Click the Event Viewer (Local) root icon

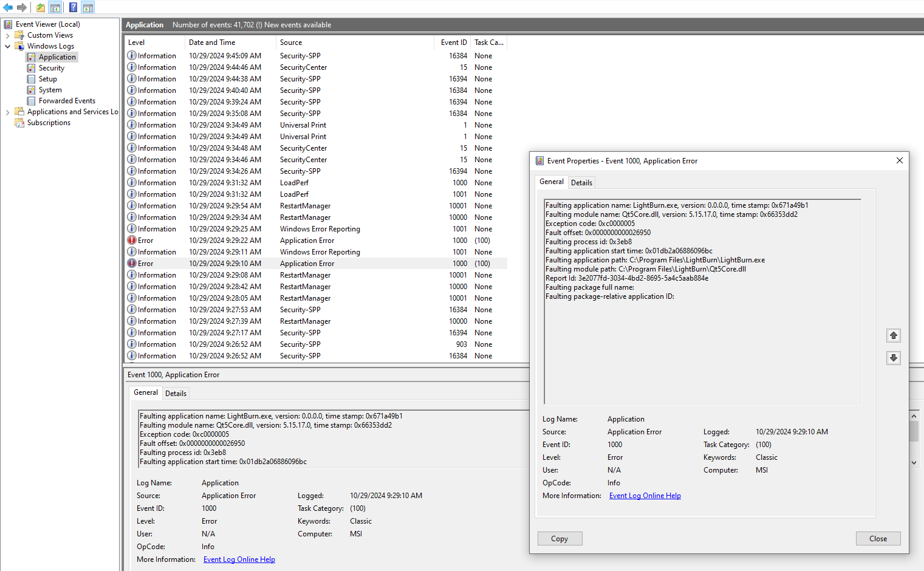click(8, 24)
